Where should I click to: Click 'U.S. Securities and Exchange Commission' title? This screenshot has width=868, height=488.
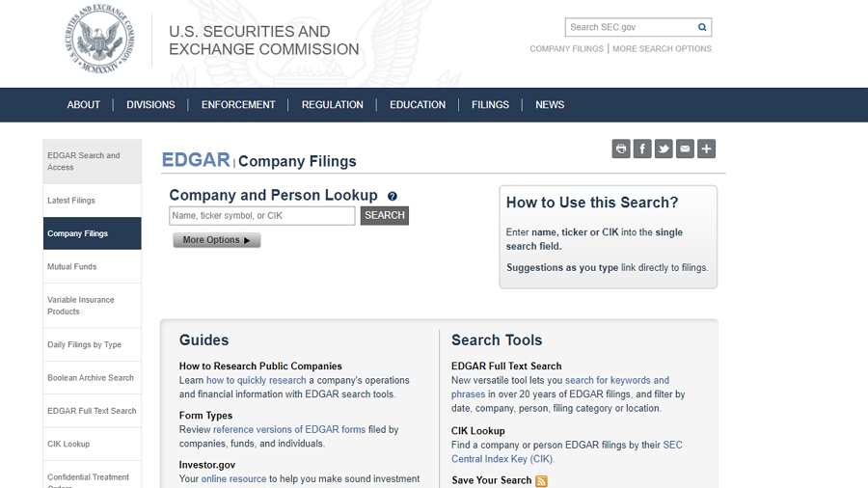point(263,41)
